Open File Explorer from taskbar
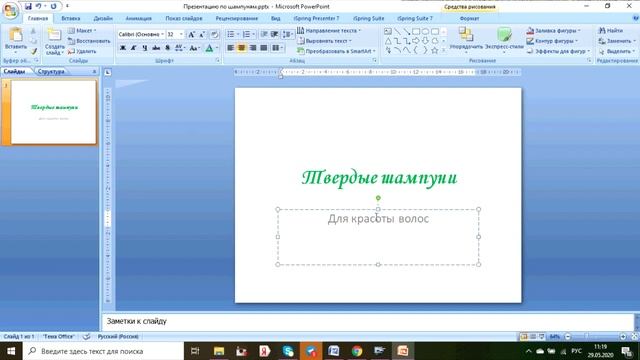Screen dimensions: 640x360 pos(219,351)
